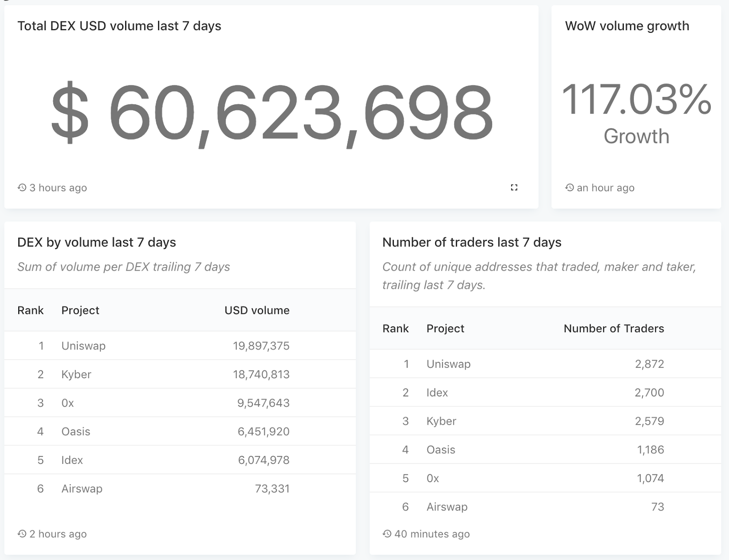Sort by 'Number of Traders' column header
Screen dimensions: 729x560
(614, 329)
